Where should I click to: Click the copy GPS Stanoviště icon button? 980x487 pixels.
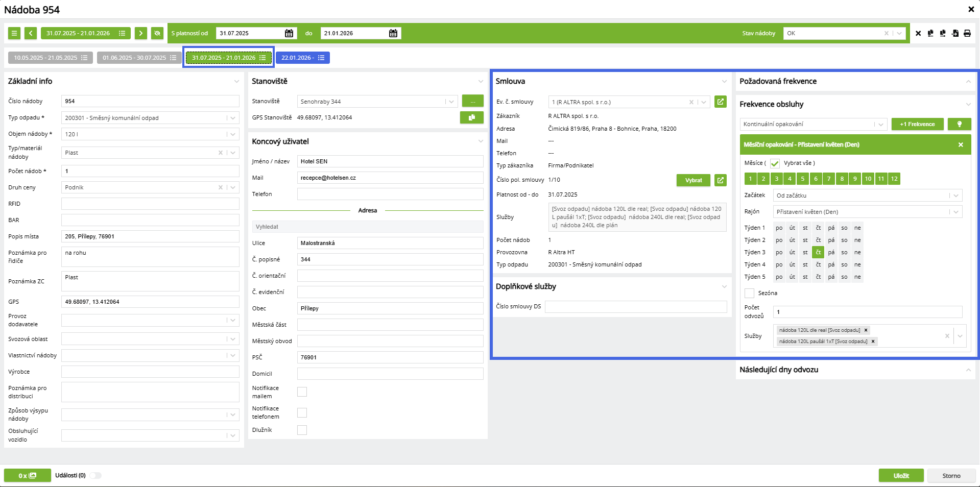[472, 117]
